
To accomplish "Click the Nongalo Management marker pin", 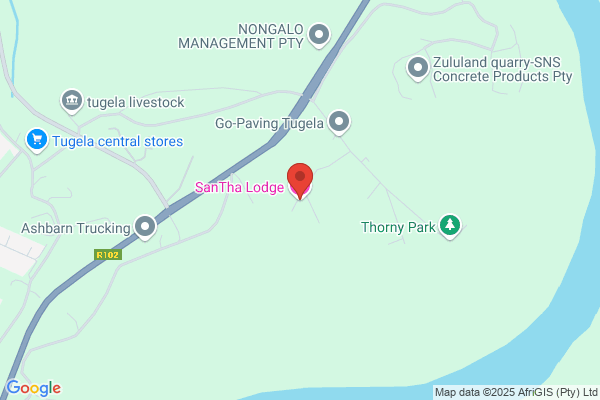I will [x=319, y=36].
